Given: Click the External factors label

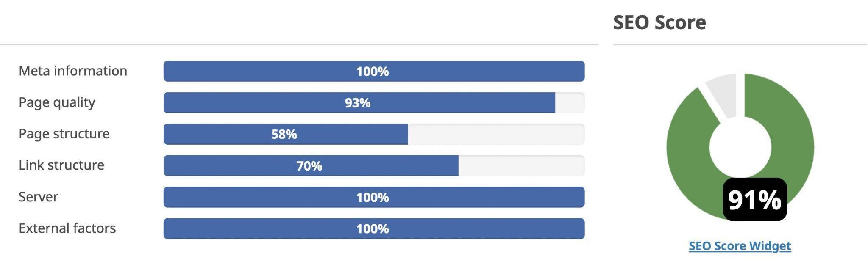Looking at the screenshot, I should point(68,228).
